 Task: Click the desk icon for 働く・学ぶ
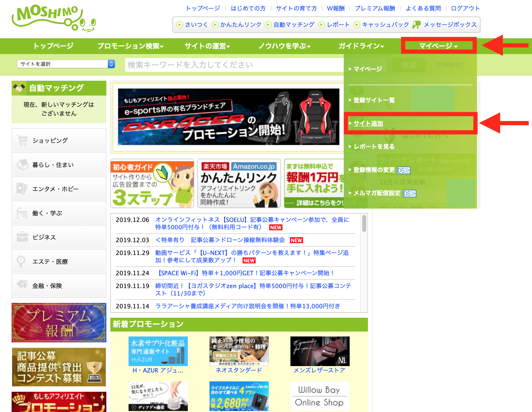[22, 213]
